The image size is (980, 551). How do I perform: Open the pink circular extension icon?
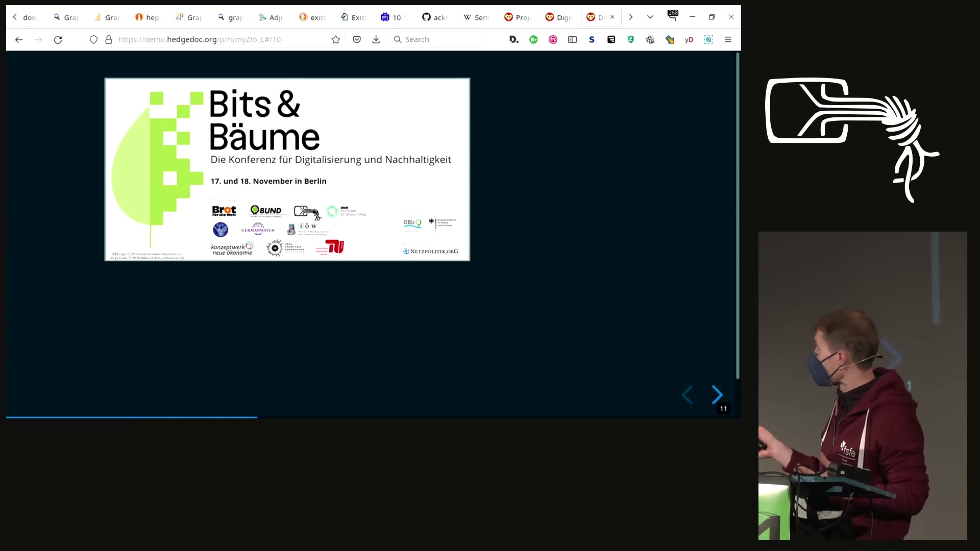point(553,39)
